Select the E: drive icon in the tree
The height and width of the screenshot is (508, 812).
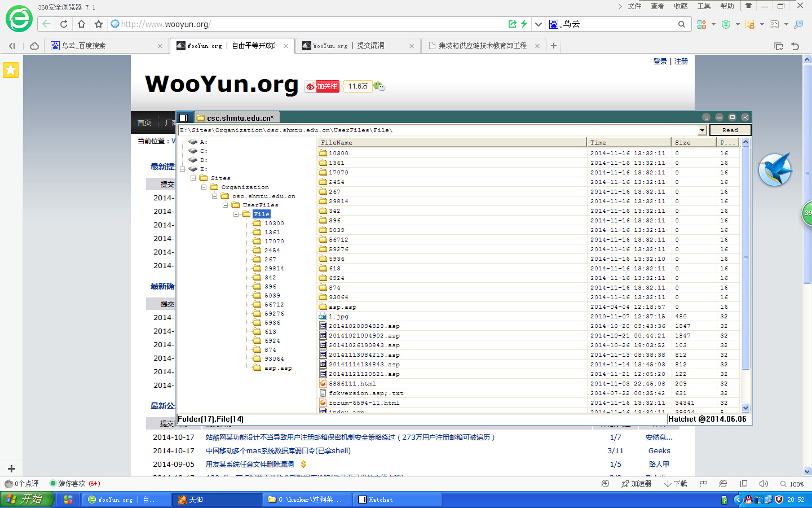click(193, 169)
